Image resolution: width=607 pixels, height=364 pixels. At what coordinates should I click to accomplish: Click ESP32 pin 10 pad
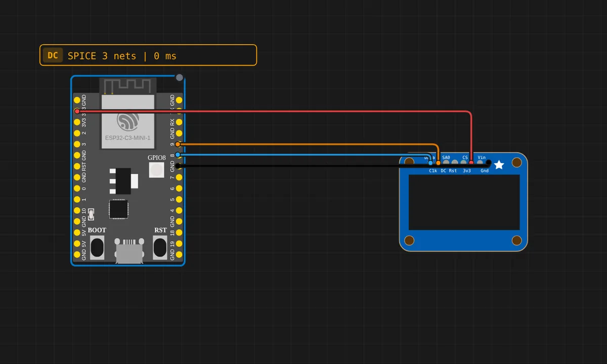pyautogui.click(x=77, y=210)
